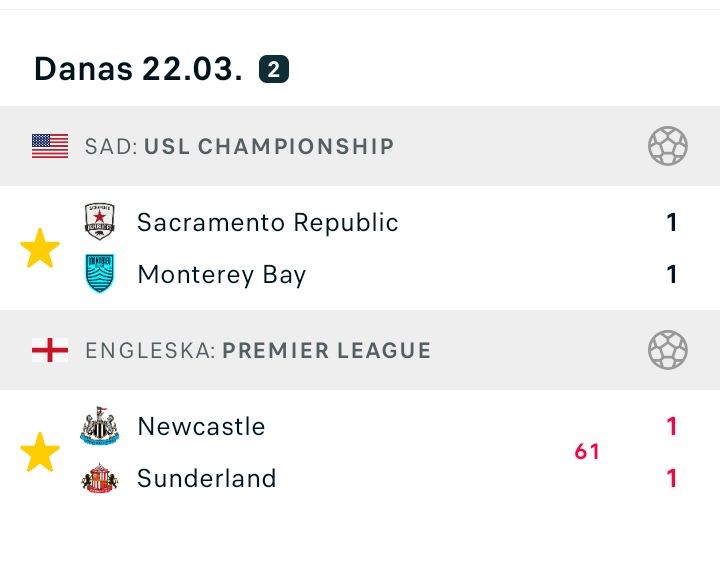The width and height of the screenshot is (720, 583).
Task: Click the match count badge next to Danas
Action: (273, 69)
